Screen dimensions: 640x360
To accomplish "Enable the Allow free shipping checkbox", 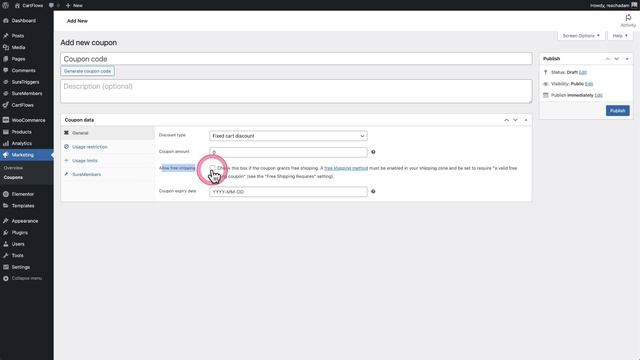I will 212,168.
